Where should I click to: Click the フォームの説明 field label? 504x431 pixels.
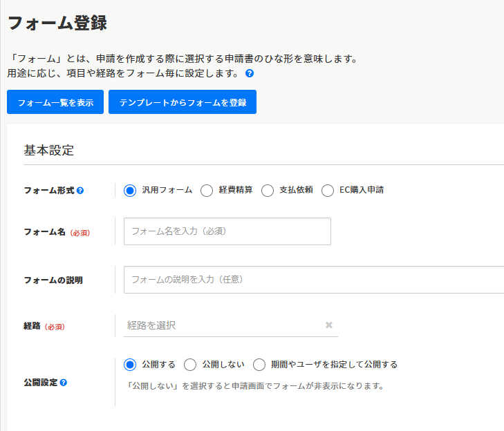(53, 280)
